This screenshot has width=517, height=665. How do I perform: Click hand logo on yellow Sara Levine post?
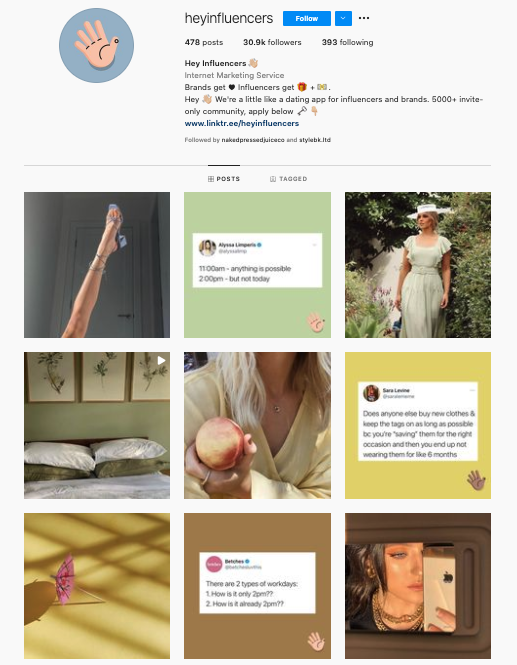pyautogui.click(x=476, y=480)
